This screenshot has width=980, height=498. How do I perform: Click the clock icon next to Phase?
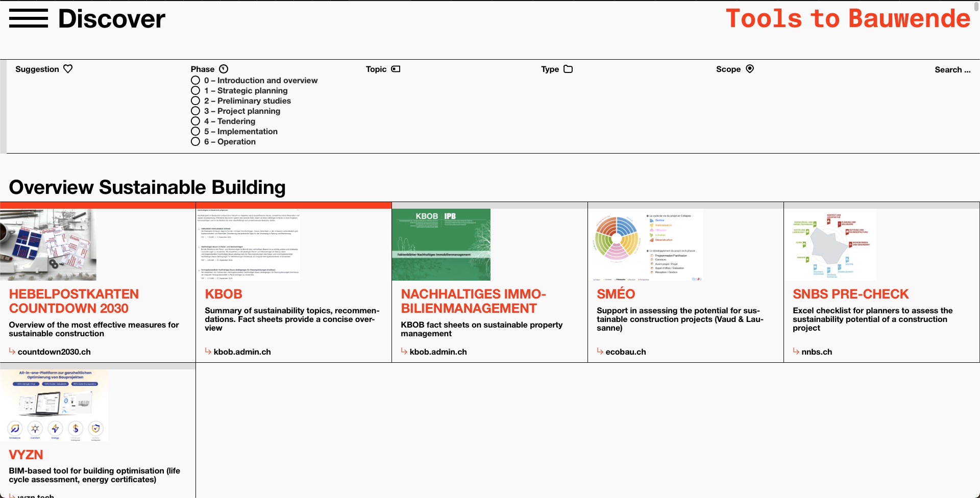pos(224,69)
